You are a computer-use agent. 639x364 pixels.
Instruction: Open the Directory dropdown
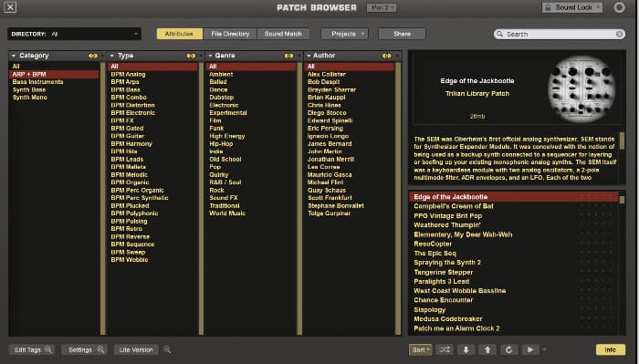74,34
